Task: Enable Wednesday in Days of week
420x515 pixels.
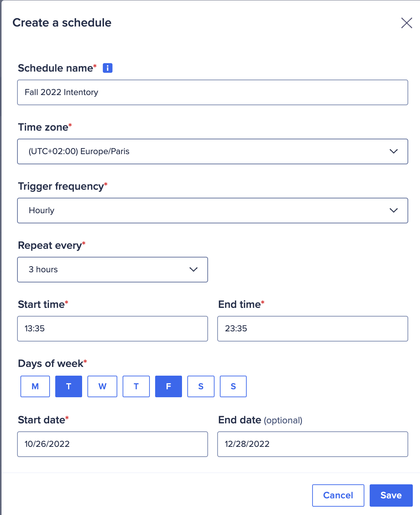Action: pyautogui.click(x=102, y=386)
